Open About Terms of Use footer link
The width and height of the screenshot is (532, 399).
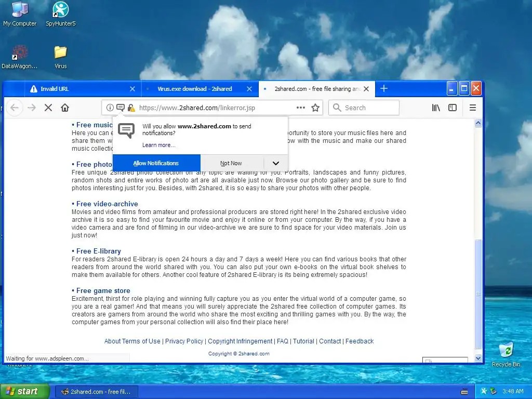(x=132, y=341)
